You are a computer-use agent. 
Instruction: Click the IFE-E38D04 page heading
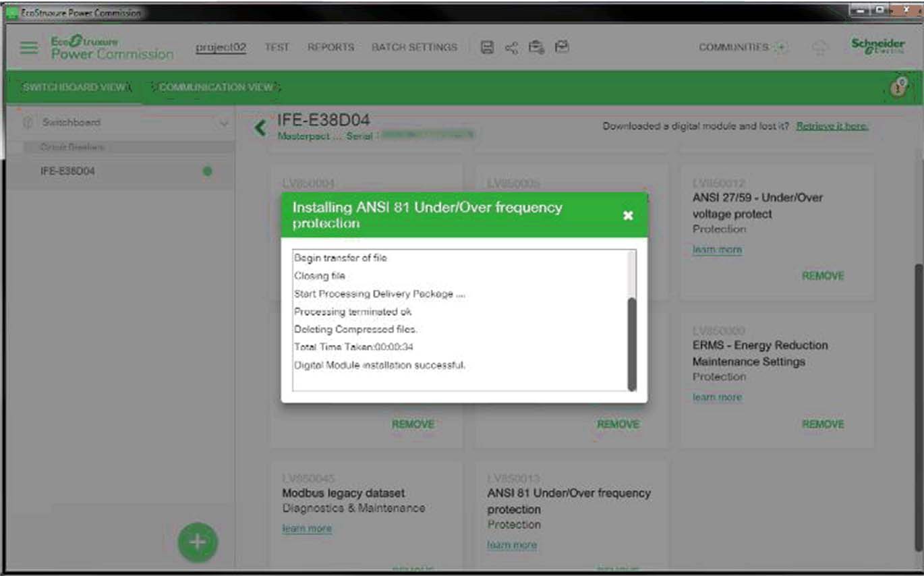pyautogui.click(x=324, y=120)
